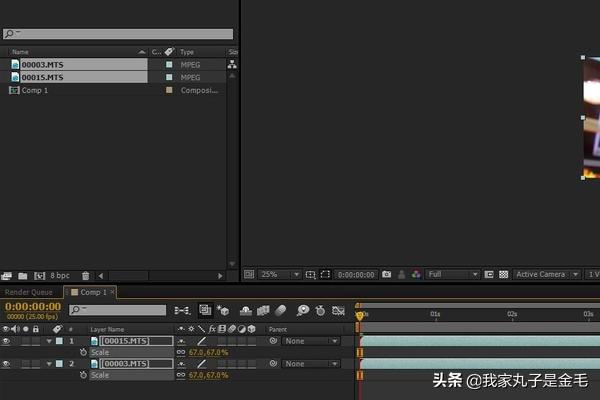Select the Comp 1 timeline tab
600x400 pixels.
[x=91, y=292]
